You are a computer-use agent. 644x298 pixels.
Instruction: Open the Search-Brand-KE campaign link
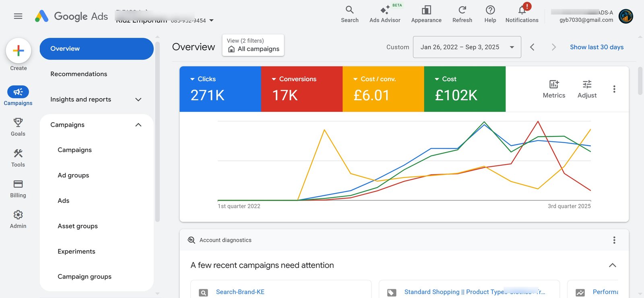click(x=240, y=292)
